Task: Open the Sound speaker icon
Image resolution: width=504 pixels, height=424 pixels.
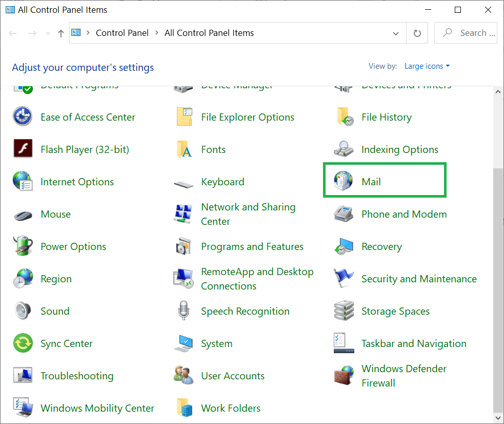Action: (x=23, y=311)
